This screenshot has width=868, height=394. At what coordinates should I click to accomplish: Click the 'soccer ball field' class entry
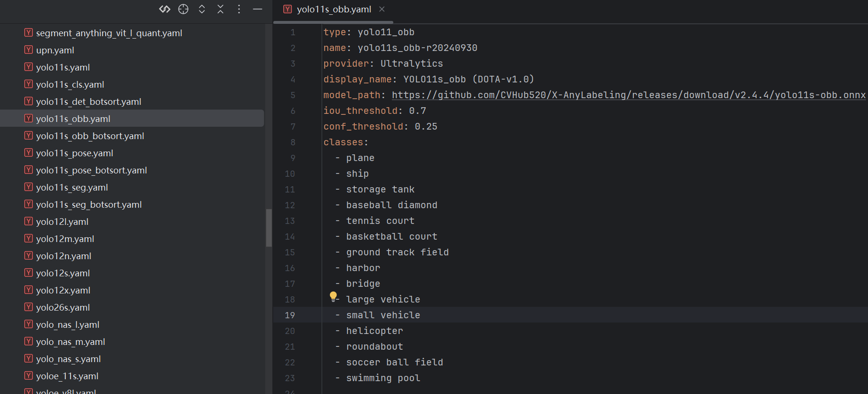395,362
